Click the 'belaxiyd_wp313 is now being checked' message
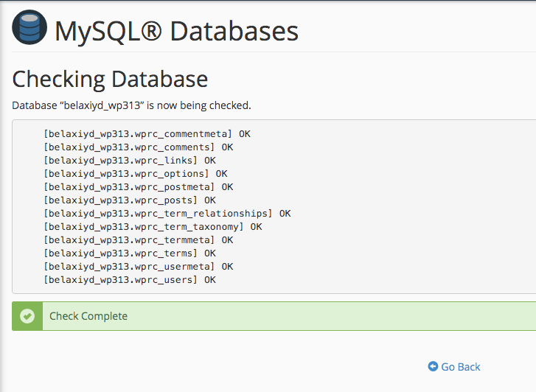Viewport: 536px width, 392px height. point(132,105)
